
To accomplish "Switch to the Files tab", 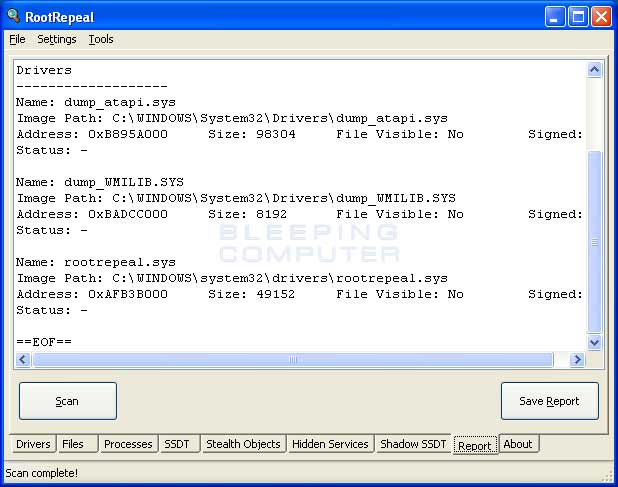I will [x=77, y=444].
